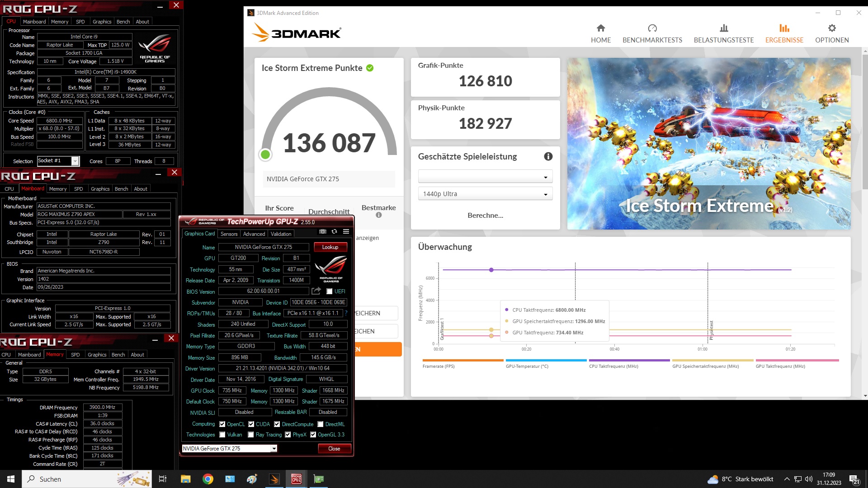This screenshot has height=488, width=868.
Task: Open the Advanced tab in GPU-Z
Action: (254, 234)
